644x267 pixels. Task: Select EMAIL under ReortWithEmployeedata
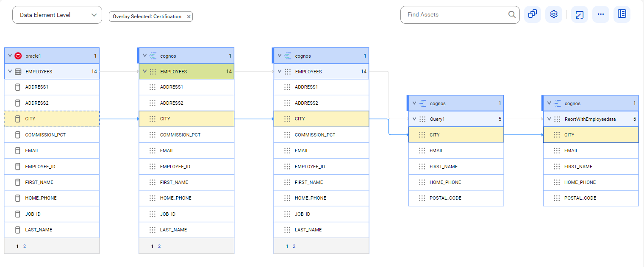pos(591,150)
